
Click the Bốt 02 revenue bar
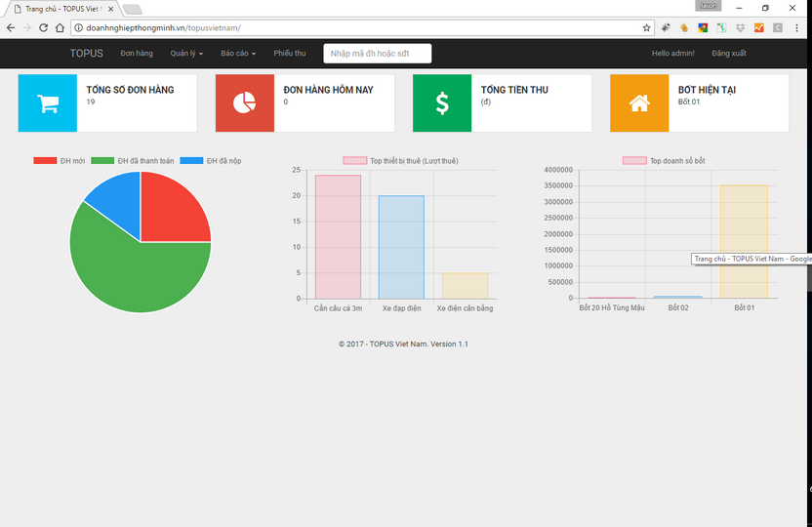point(678,297)
